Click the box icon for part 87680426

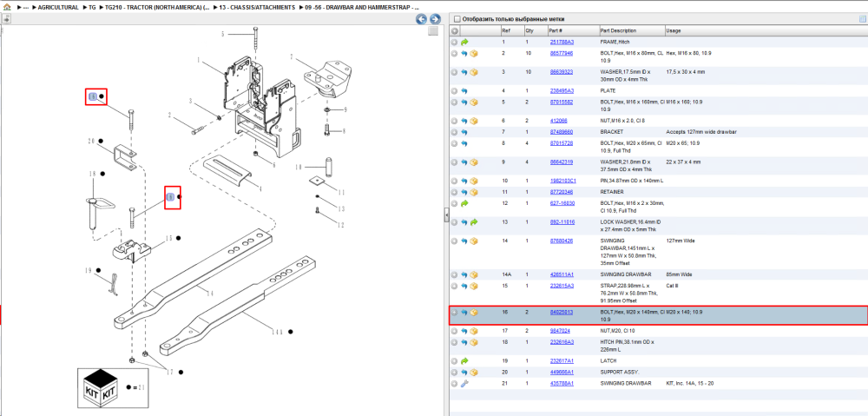coord(474,241)
